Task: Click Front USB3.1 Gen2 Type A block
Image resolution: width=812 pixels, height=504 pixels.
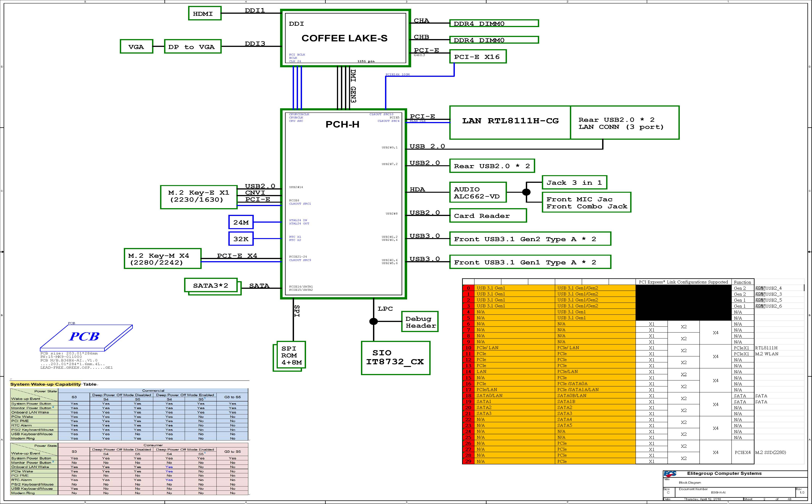Action: [530, 239]
